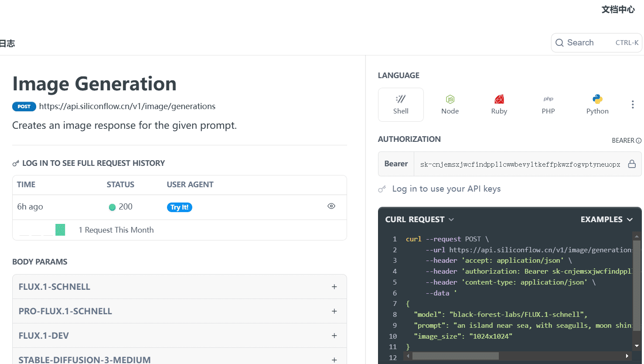The image size is (644, 364).
Task: Click the lock icon in Bearer field
Action: point(632,164)
